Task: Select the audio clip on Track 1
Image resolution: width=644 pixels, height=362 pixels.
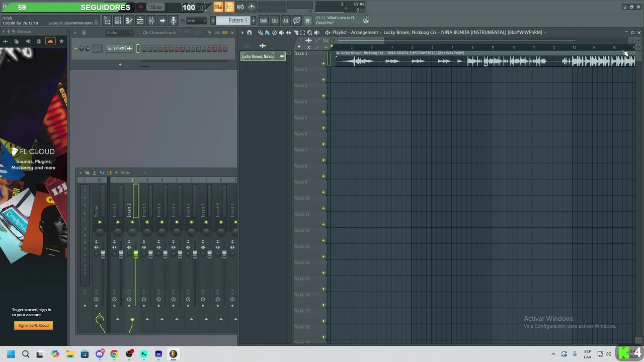Action: [486, 59]
